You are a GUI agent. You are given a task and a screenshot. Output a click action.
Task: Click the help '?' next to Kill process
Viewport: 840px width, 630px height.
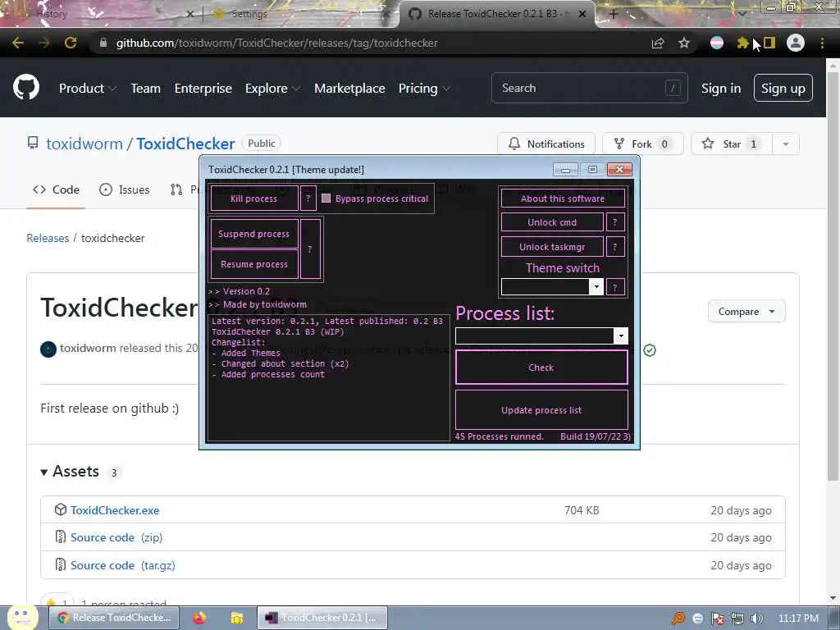coord(308,199)
